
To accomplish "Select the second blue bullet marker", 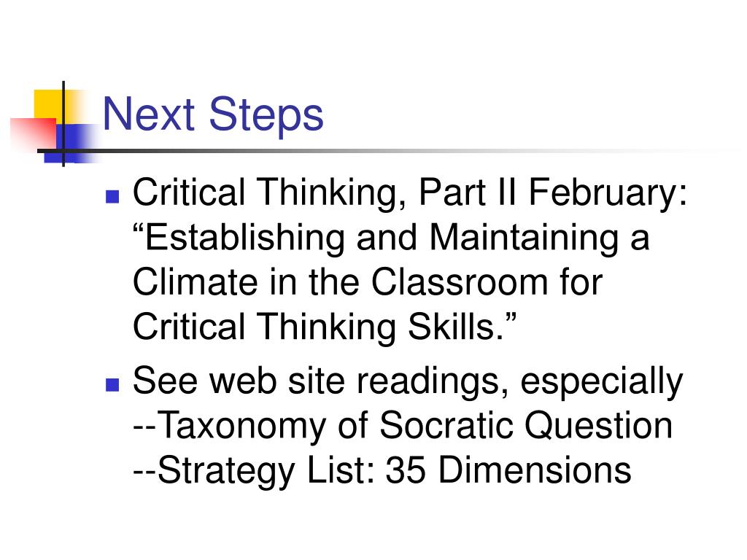I will pyautogui.click(x=112, y=385).
